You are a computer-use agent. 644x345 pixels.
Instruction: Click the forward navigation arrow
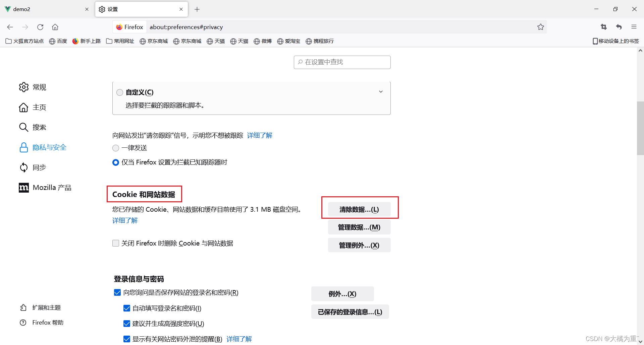25,27
